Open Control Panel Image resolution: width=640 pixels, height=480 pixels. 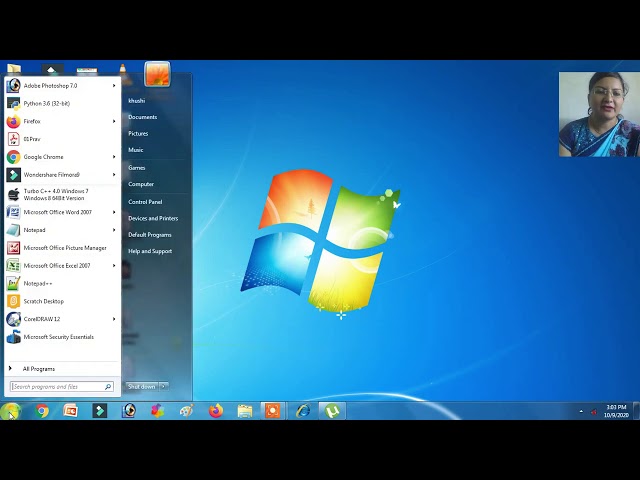[x=145, y=202]
